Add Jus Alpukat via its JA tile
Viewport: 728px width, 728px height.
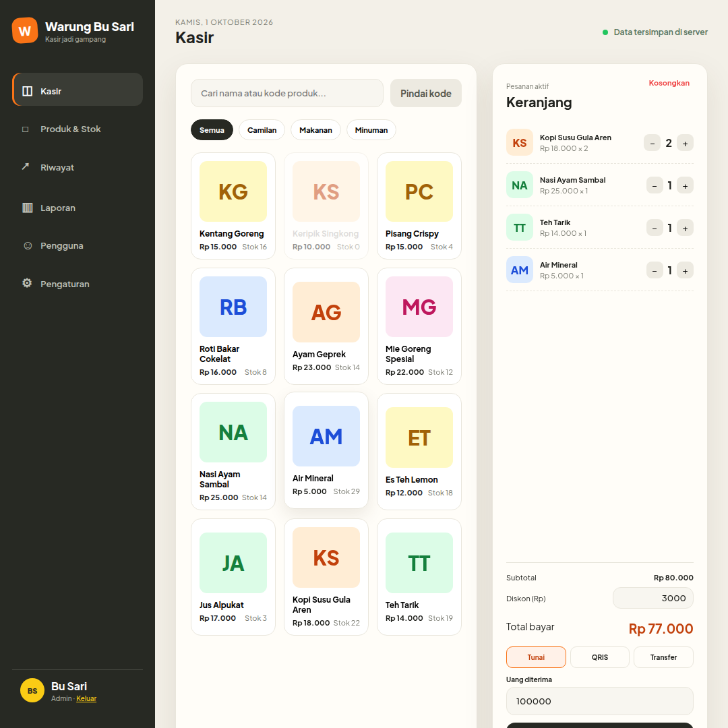point(233,563)
